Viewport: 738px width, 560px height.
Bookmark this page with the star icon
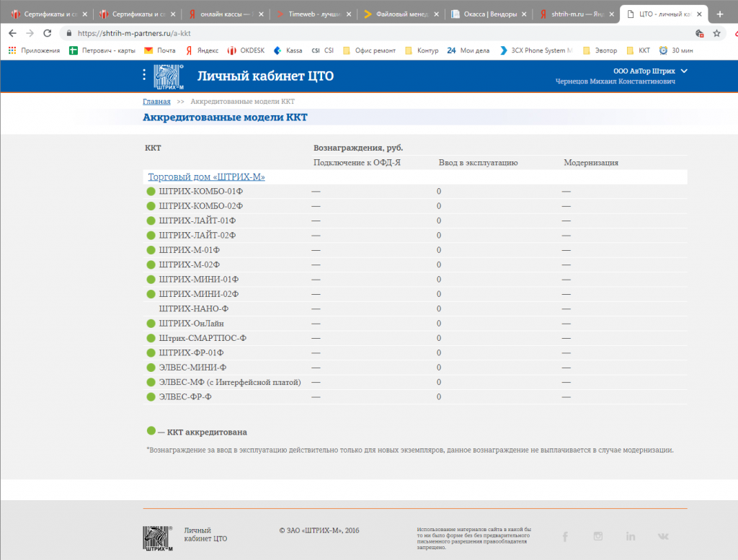[716, 33]
